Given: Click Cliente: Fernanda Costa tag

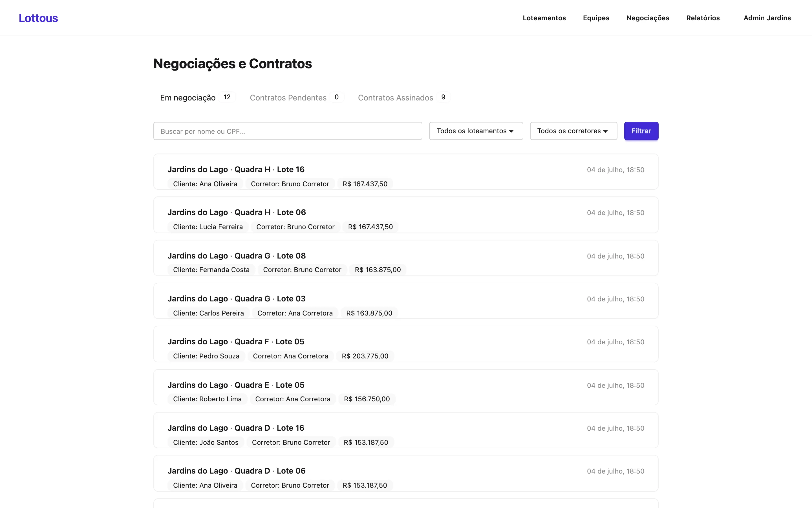Looking at the screenshot, I should coord(211,270).
